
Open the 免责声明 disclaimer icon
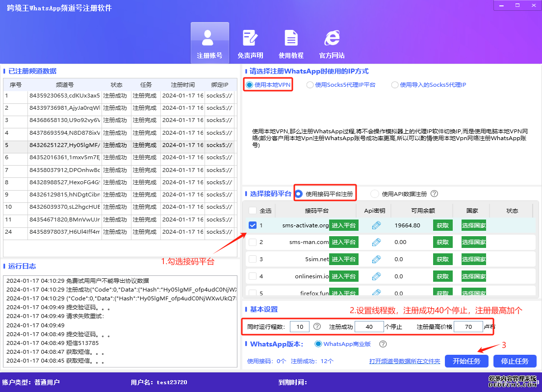pos(250,42)
